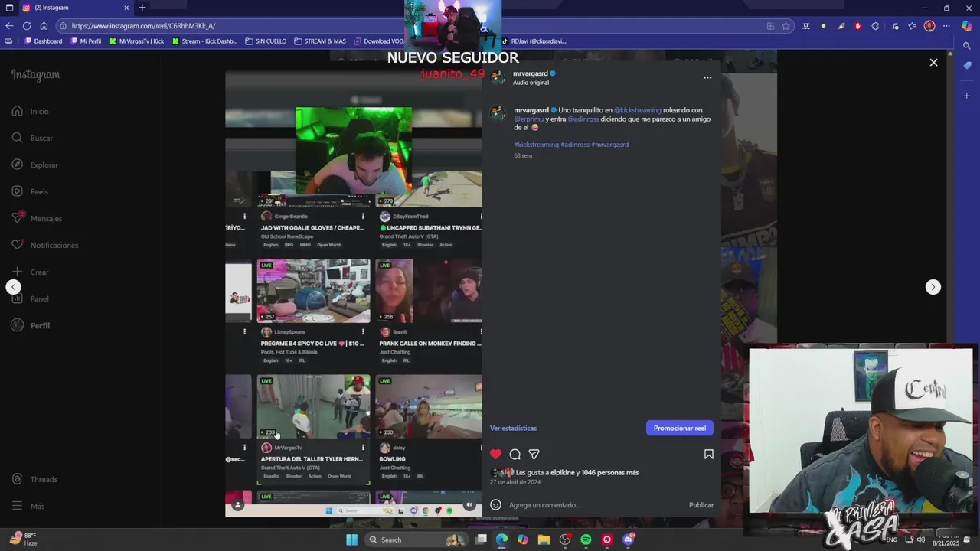Focus the Agrega un comentario field

click(594, 505)
